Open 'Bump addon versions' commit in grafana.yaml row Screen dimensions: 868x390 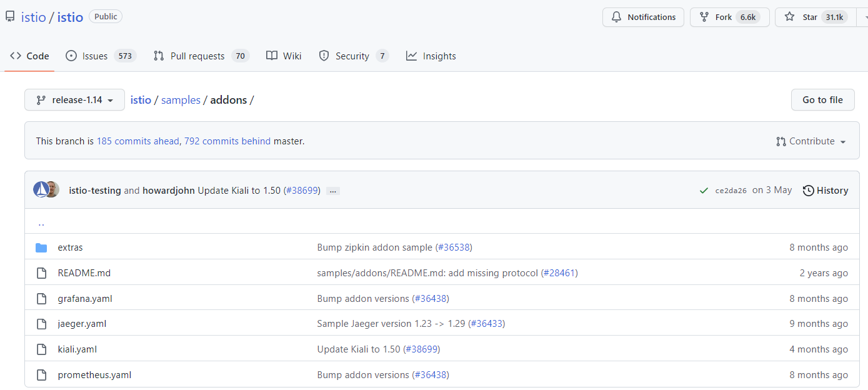pyautogui.click(x=363, y=299)
